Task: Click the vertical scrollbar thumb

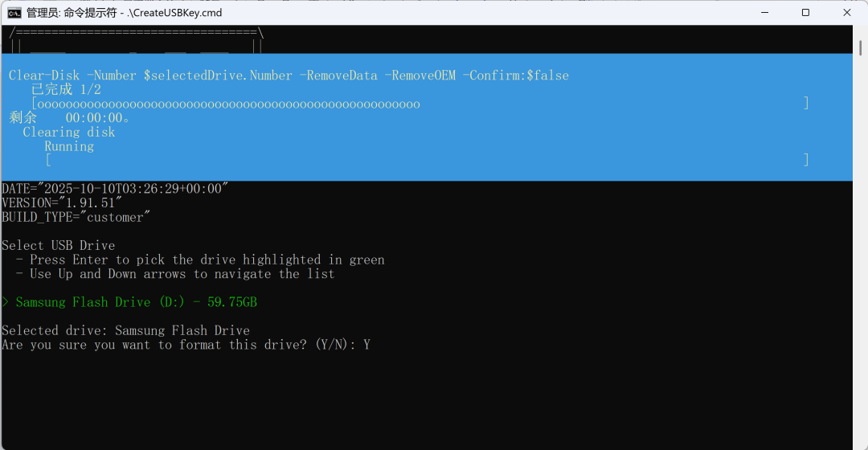Action: click(x=860, y=47)
